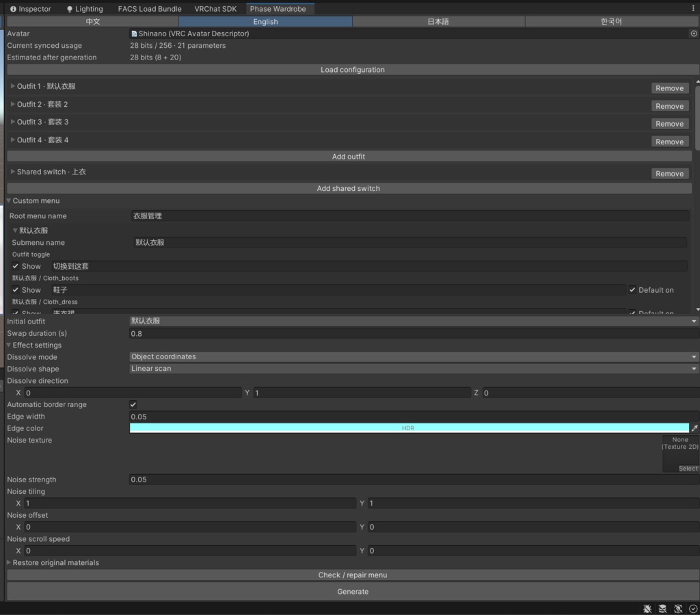
Task: Click the edge color eyedropper icon
Action: pyautogui.click(x=695, y=428)
